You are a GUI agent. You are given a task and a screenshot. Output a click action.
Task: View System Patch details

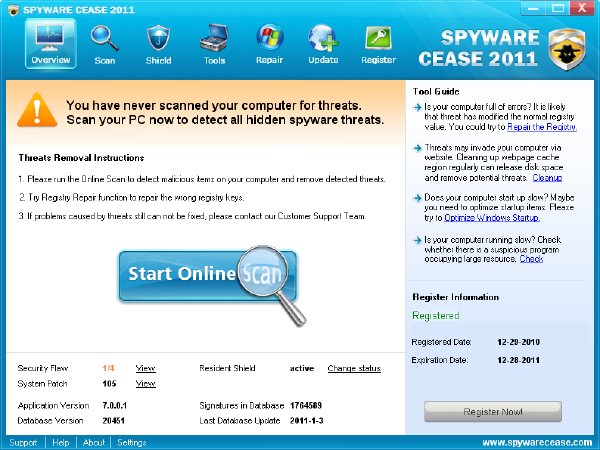145,383
